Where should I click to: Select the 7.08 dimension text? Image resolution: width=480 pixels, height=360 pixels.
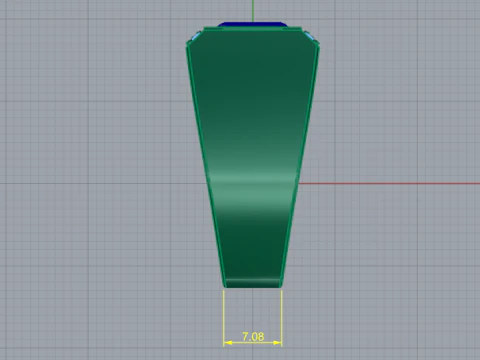coord(253,337)
